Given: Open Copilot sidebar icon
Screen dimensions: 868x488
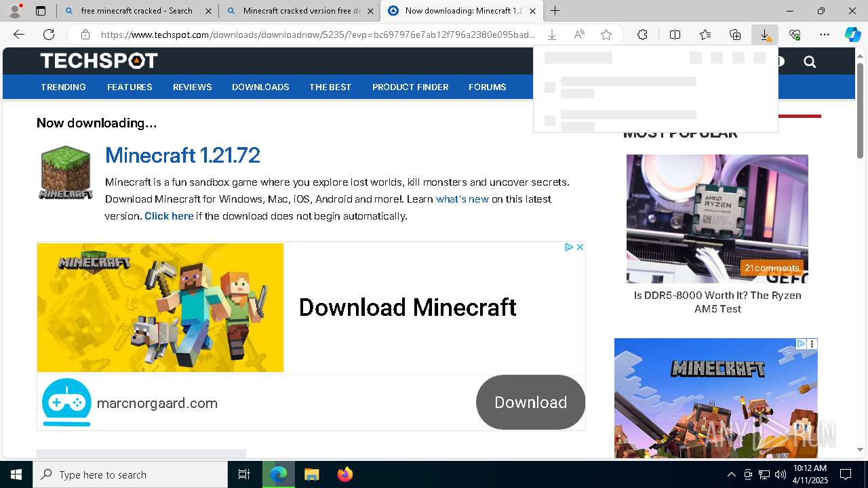Looking at the screenshot, I should [853, 35].
